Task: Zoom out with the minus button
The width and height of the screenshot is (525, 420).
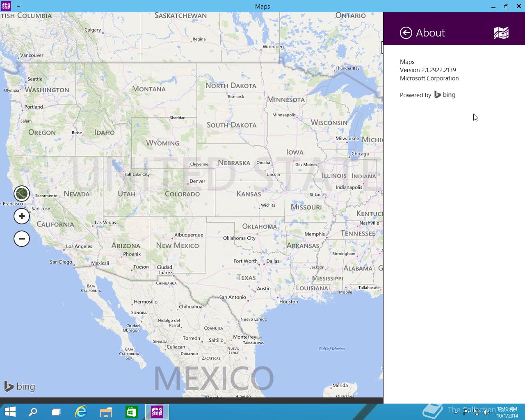Action: (22, 239)
